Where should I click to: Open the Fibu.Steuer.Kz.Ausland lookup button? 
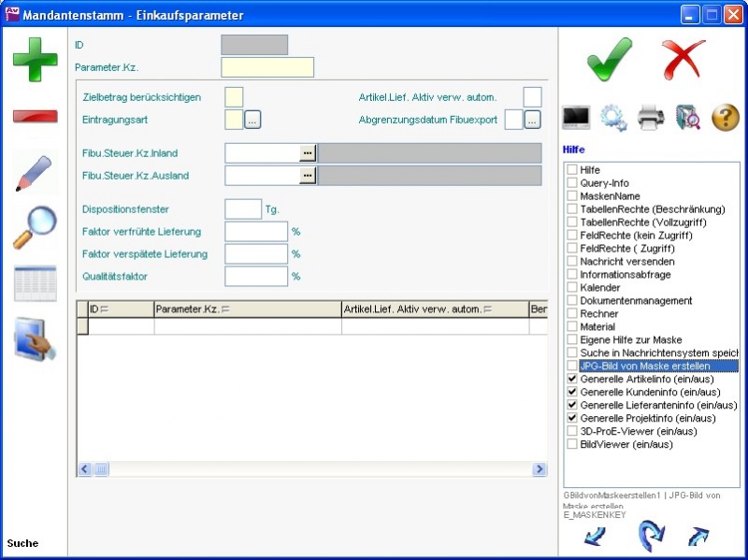coord(307,176)
